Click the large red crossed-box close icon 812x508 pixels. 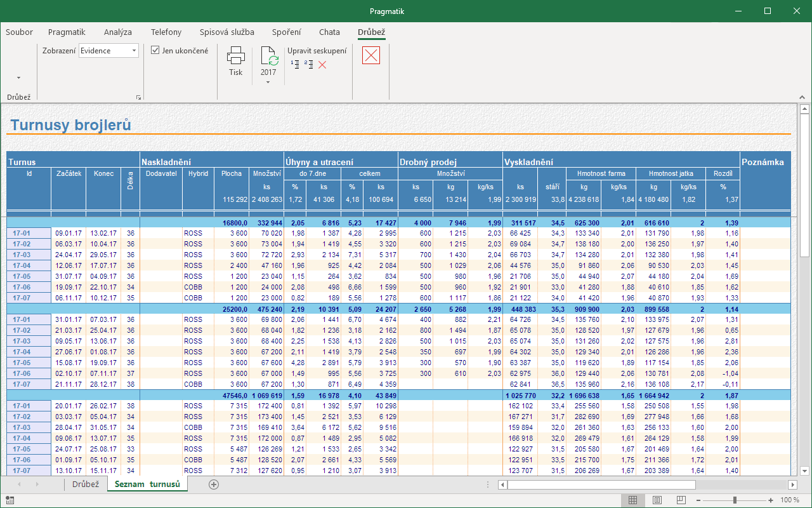[x=371, y=56]
